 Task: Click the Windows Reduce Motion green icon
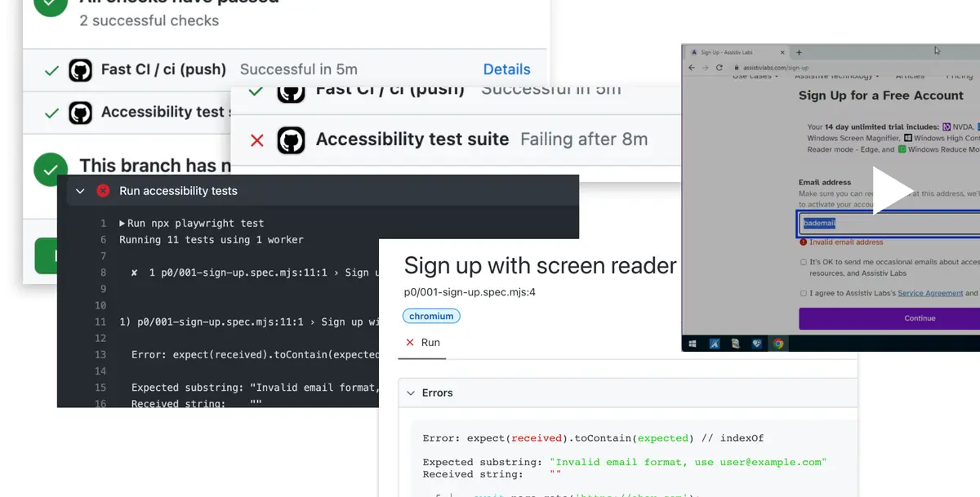coord(902,149)
